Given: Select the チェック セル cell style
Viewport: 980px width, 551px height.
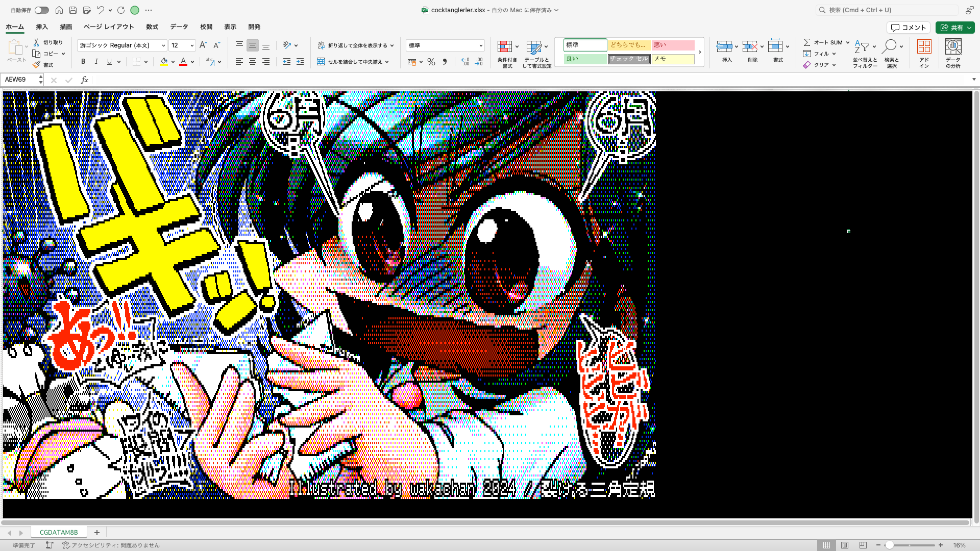Looking at the screenshot, I should pos(629,59).
